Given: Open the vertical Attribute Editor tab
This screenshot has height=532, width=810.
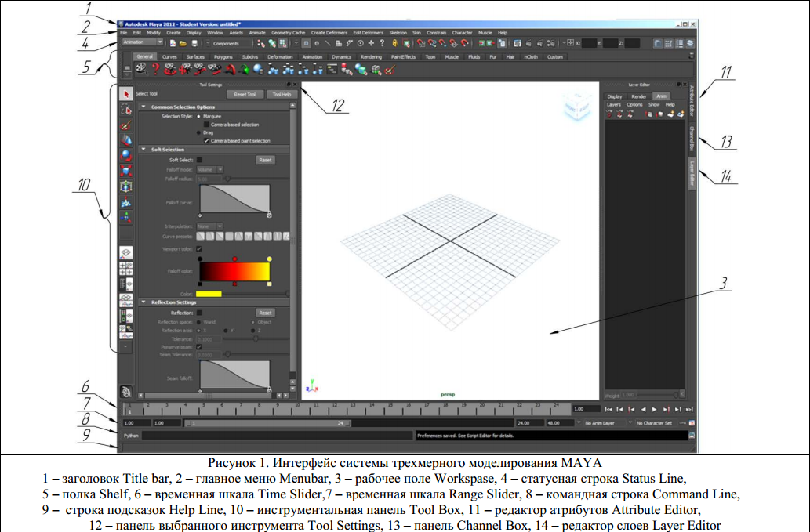Looking at the screenshot, I should [692, 100].
